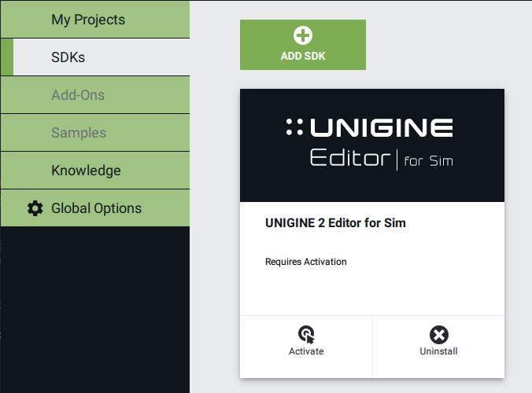This screenshot has height=393, width=532.
Task: Click the plus icon on ADD SDK
Action: 303,35
